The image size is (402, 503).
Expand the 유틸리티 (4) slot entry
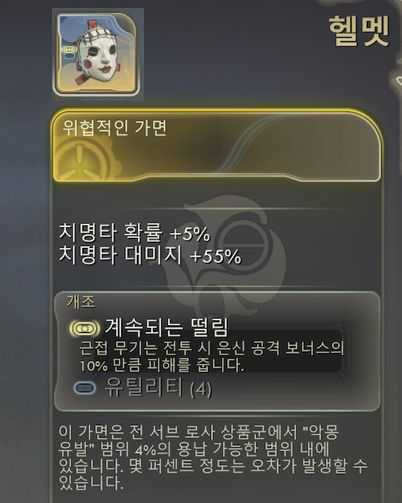(x=142, y=388)
